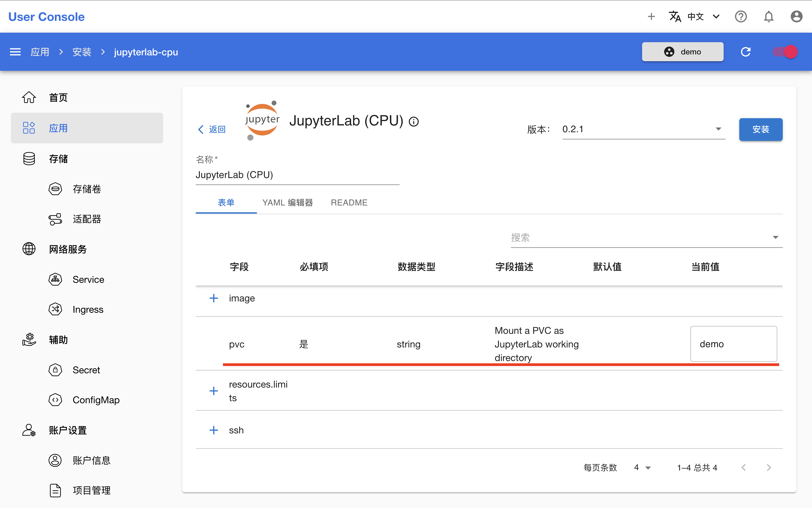Screen dimensions: 812x508
Task: Click the jupyterlab-cpu breadcrumb text
Action: 146,52
